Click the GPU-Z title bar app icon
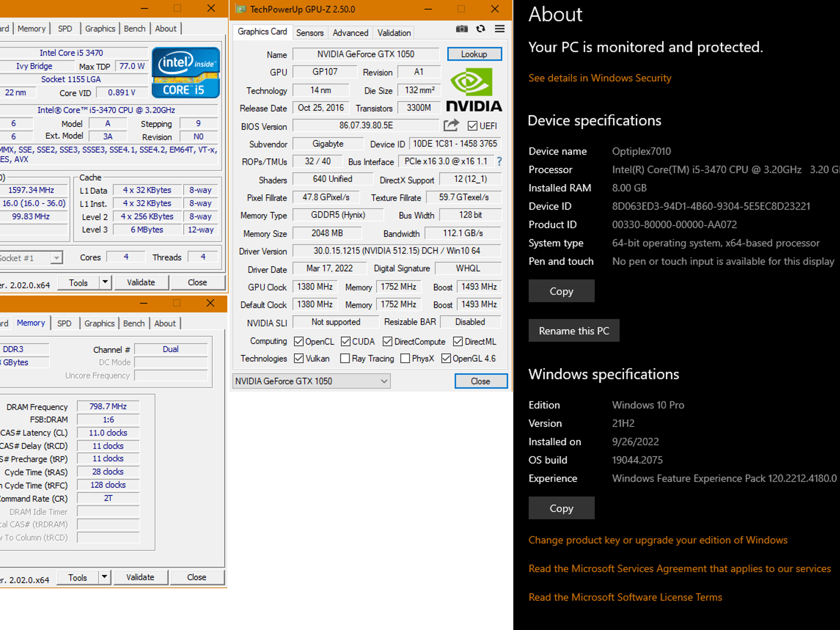Viewport: 840px width, 630px height. (240, 9)
